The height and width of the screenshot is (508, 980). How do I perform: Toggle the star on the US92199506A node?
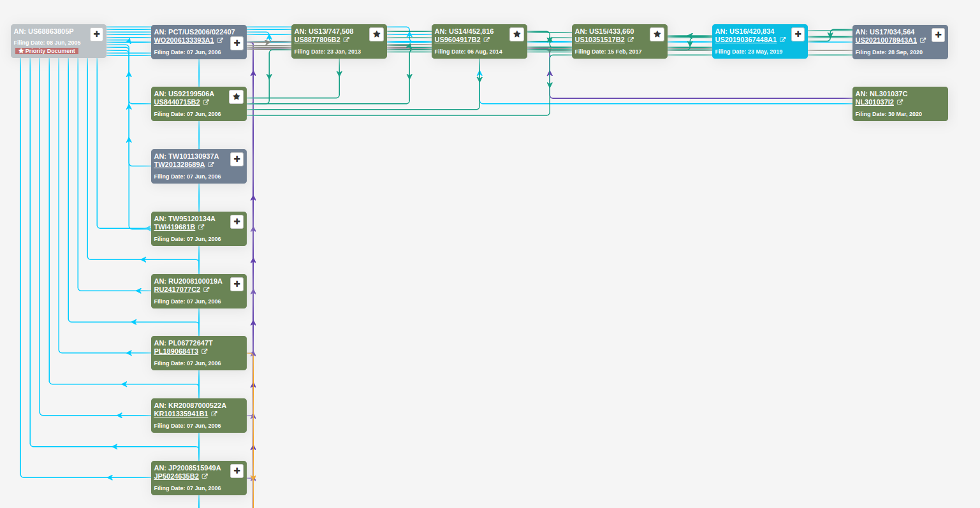tap(236, 96)
